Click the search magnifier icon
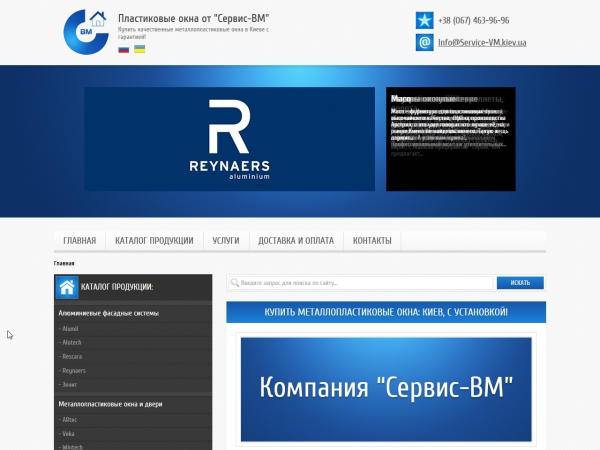600x450 pixels. point(235,283)
